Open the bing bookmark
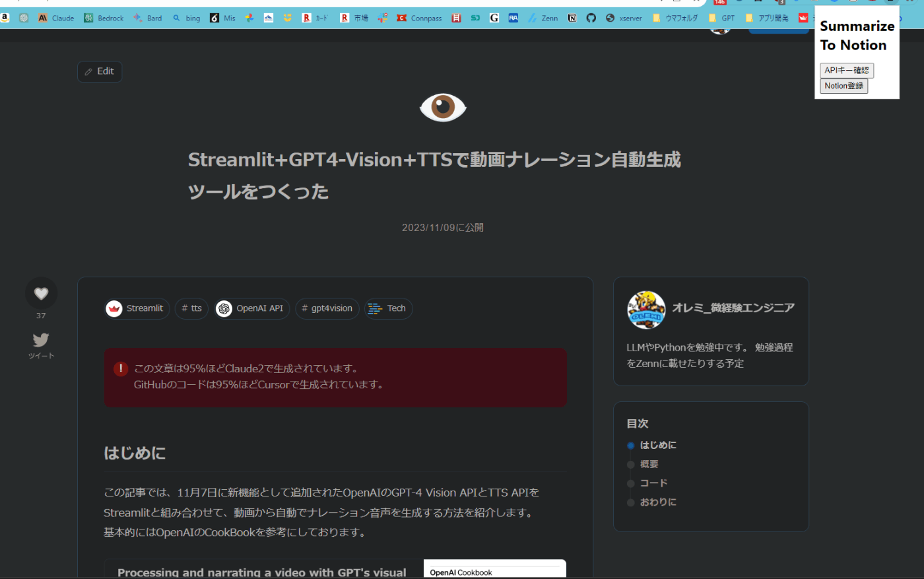The image size is (924, 579). (x=186, y=18)
